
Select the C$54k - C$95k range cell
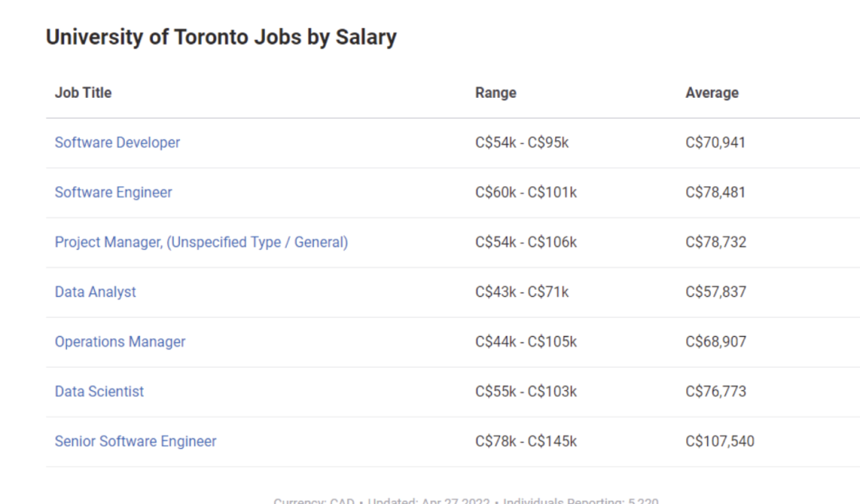[522, 143]
